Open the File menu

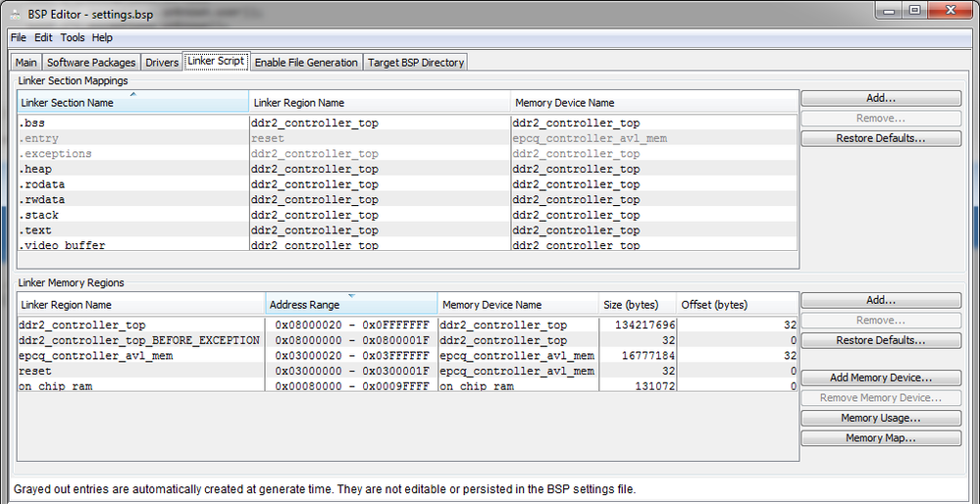coord(19,37)
